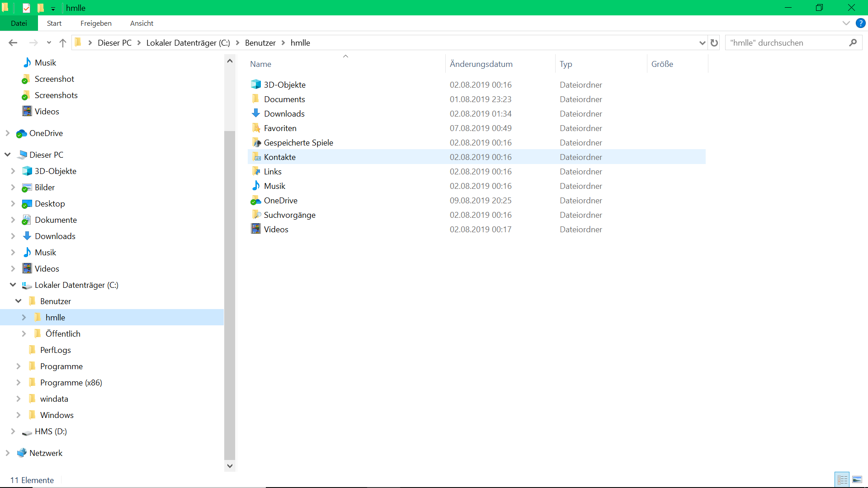The height and width of the screenshot is (488, 868).
Task: Expand the HMS (D:) drive node
Action: click(13, 431)
